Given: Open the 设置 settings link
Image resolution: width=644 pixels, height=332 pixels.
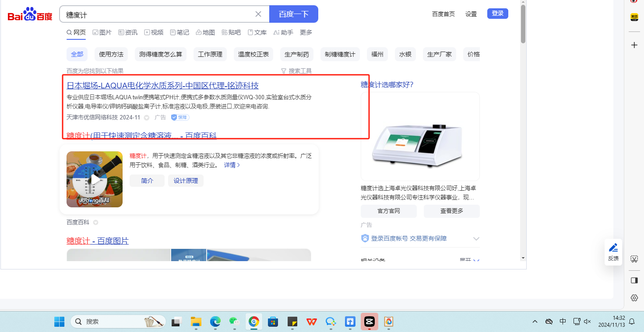Looking at the screenshot, I should 471,14.
